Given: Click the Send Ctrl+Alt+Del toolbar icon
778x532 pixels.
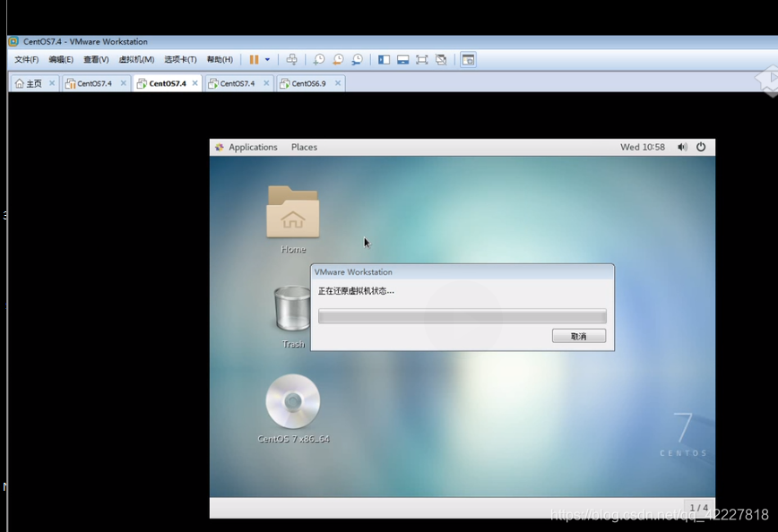Looking at the screenshot, I should click(x=292, y=59).
